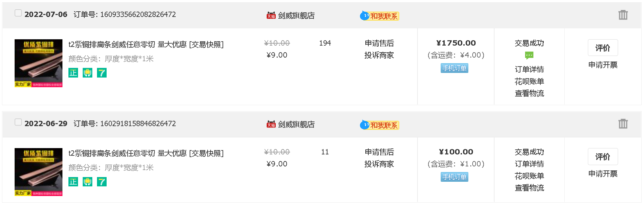This screenshot has width=644, height=207.
Task: Delete the 2022-07-06 order with trash icon
Action: [623, 15]
